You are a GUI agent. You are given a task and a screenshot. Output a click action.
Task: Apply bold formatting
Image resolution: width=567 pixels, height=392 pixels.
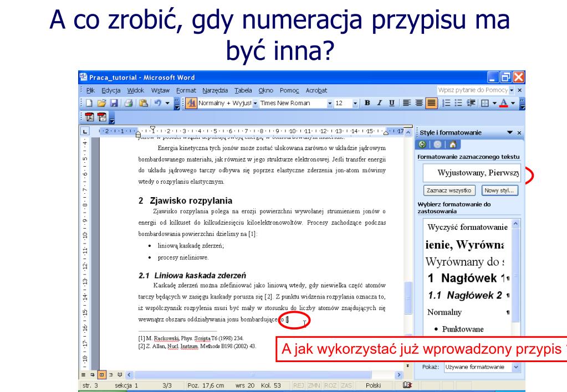point(367,103)
